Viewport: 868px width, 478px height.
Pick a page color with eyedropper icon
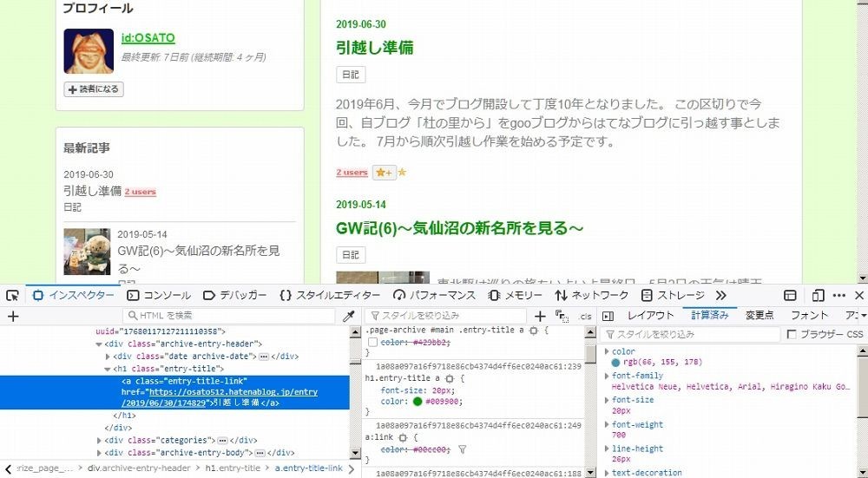point(348,316)
